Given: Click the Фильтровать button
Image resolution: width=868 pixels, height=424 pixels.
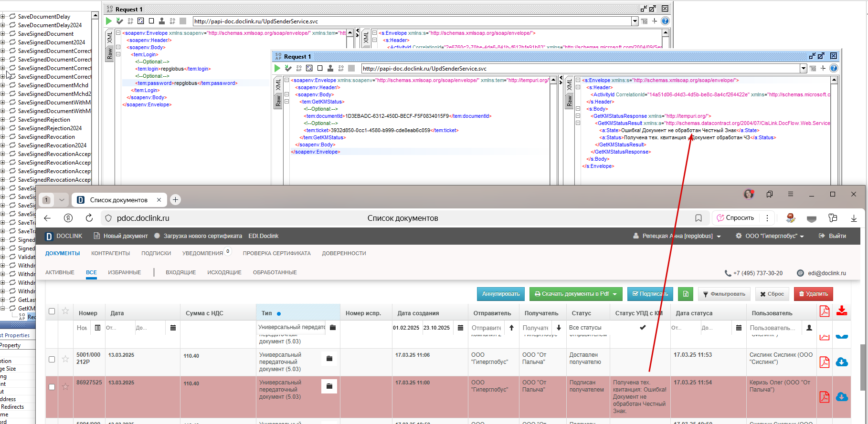Looking at the screenshot, I should point(724,294).
